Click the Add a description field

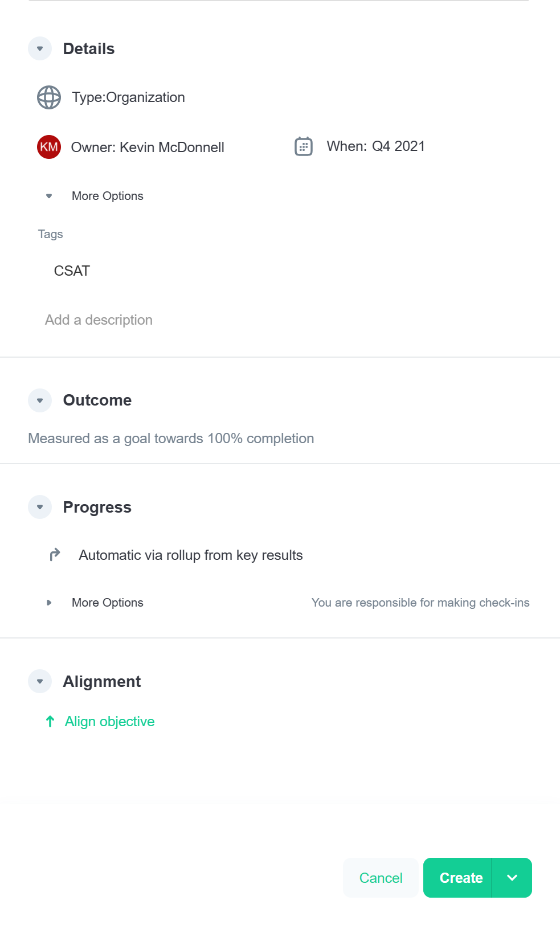(x=99, y=320)
